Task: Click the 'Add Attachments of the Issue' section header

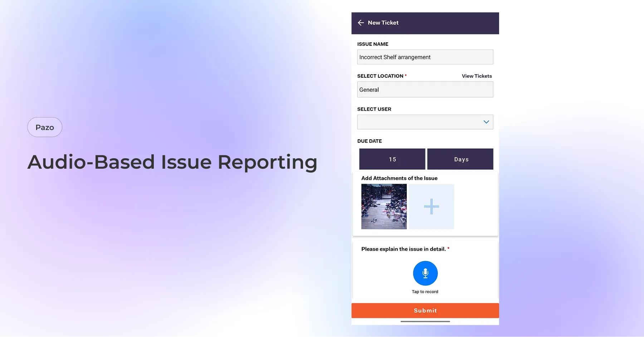Action: click(x=399, y=178)
